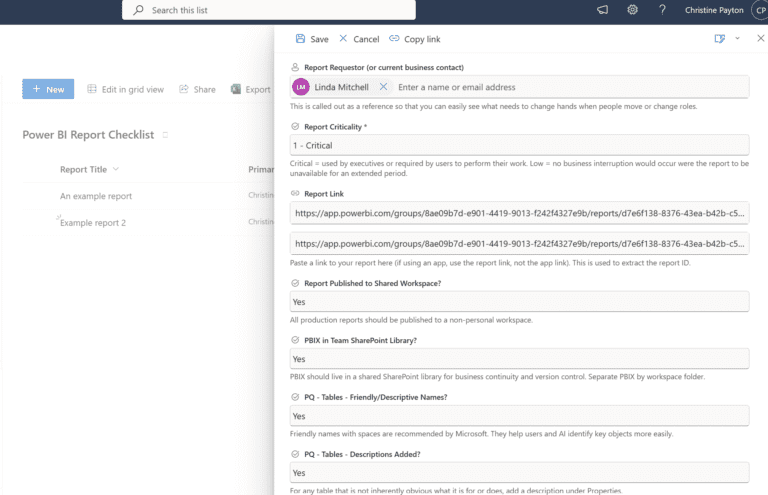The height and width of the screenshot is (495, 768).
Task: Open the 'An example report' list item
Action: (x=96, y=196)
